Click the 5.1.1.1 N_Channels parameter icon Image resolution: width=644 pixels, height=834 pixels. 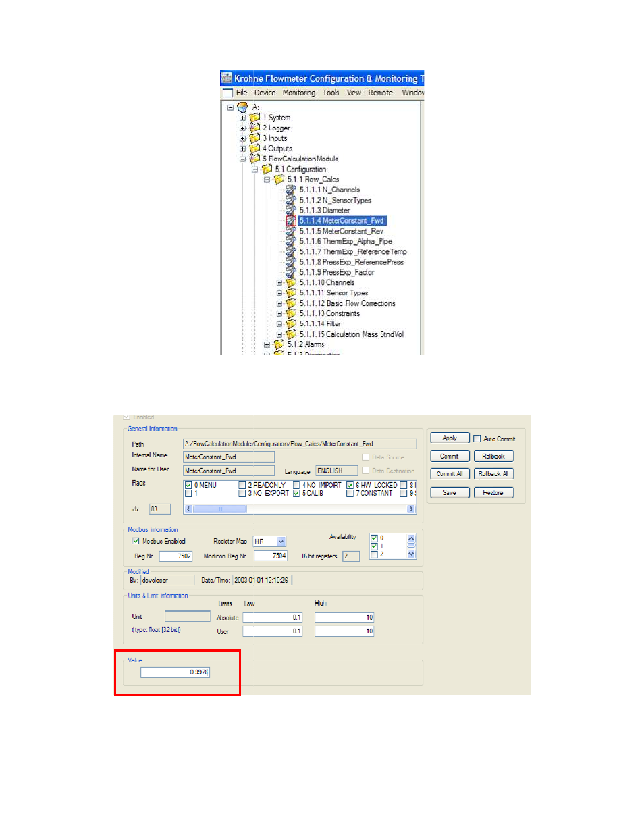(291, 190)
